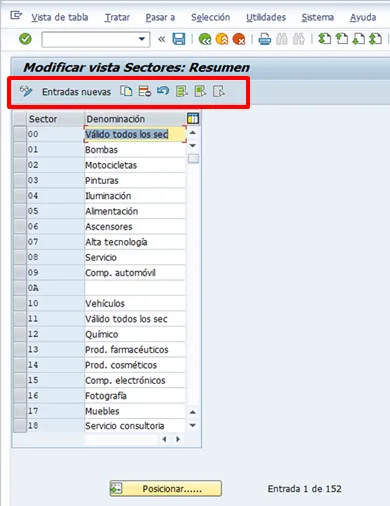This screenshot has width=390, height=506.
Task: Click the Sector column header
Action: coord(55,119)
